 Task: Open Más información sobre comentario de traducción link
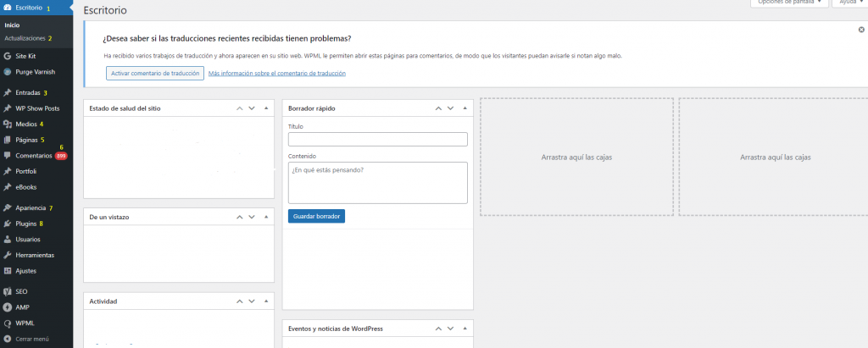click(277, 73)
